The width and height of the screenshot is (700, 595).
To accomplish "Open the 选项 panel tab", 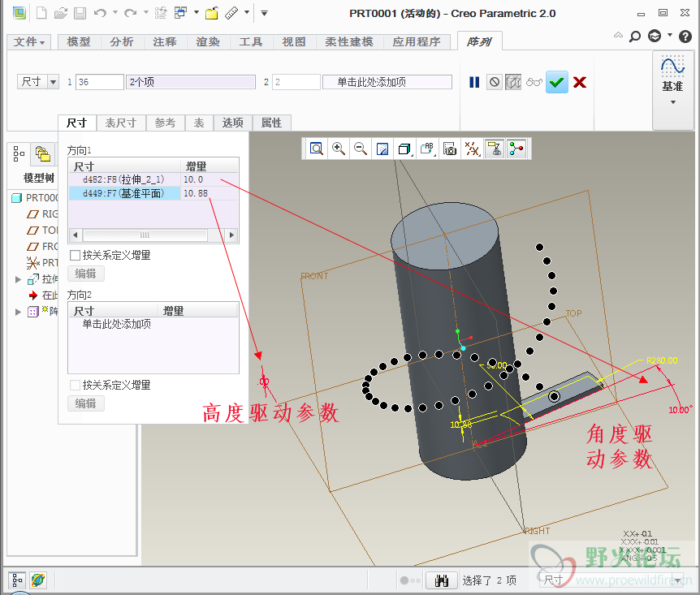I will 232,123.
